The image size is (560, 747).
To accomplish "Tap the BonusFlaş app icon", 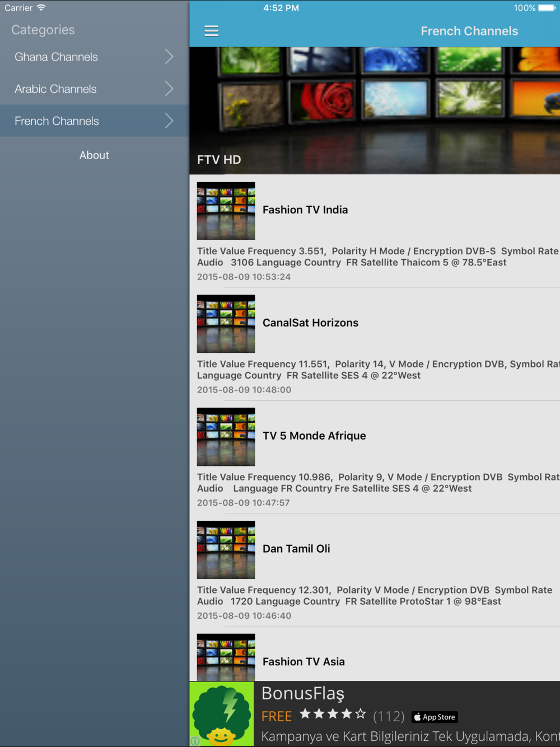I will 222,714.
